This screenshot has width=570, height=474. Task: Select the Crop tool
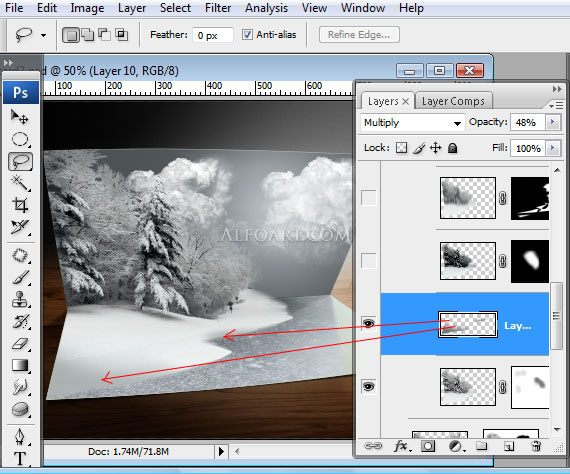20,205
